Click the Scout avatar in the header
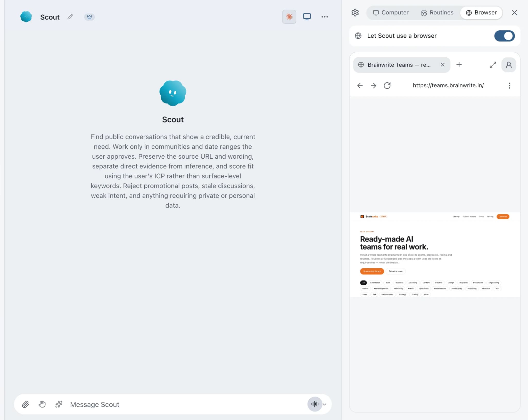 pyautogui.click(x=26, y=17)
